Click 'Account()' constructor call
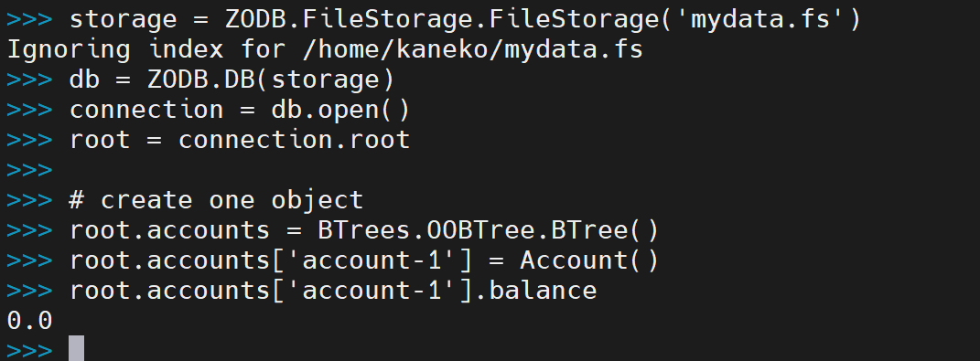Viewport: 980px width, 361px height. pos(588,260)
